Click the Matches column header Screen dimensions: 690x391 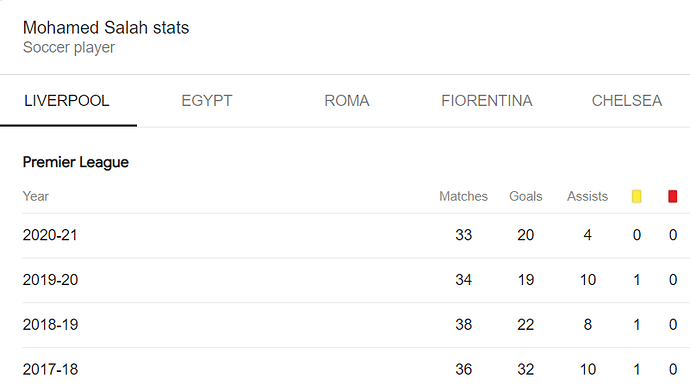click(x=463, y=196)
